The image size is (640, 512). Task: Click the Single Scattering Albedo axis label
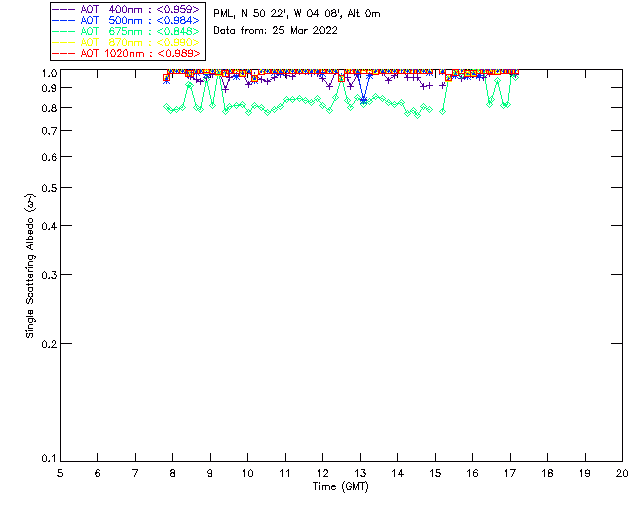[x=30, y=266]
